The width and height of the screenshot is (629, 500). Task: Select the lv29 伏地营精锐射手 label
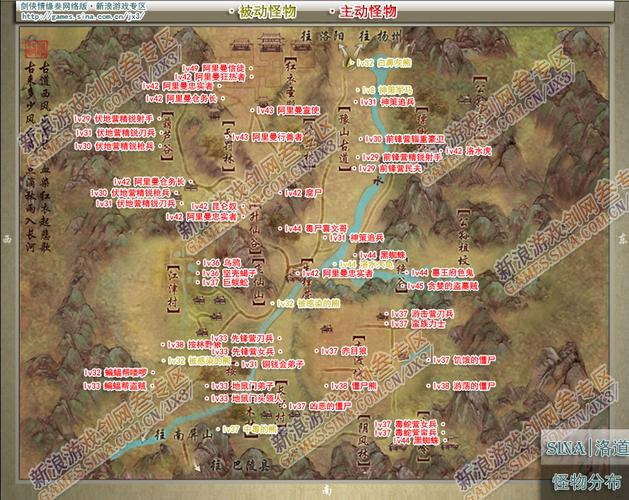pos(114,119)
